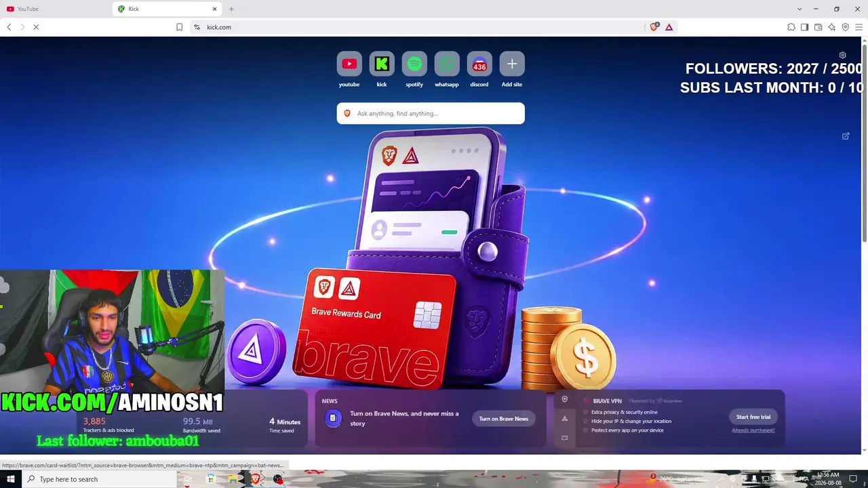This screenshot has height=488, width=868.
Task: Open the spotify shortcut tile
Action: tap(414, 64)
